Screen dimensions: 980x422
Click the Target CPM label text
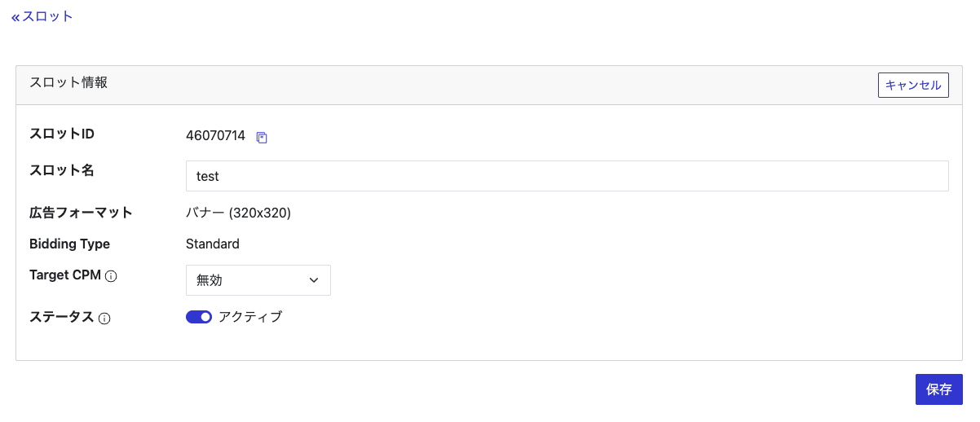point(65,275)
